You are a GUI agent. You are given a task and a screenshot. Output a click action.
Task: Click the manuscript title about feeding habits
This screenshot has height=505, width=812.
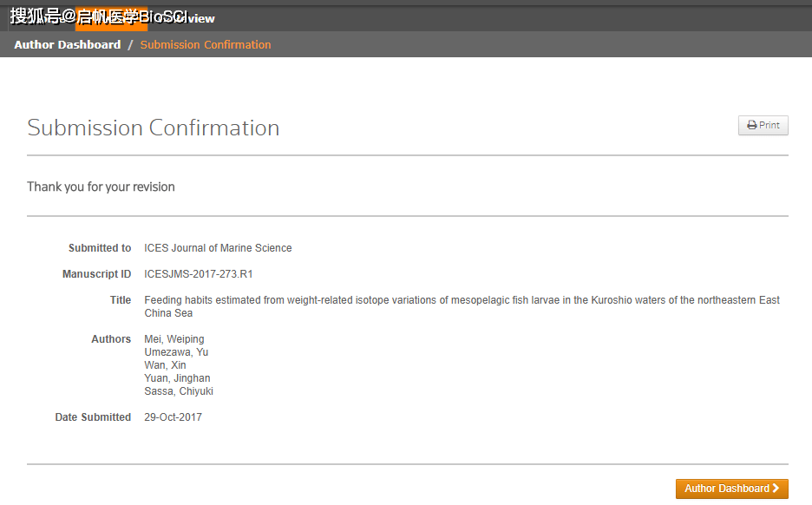462,300
